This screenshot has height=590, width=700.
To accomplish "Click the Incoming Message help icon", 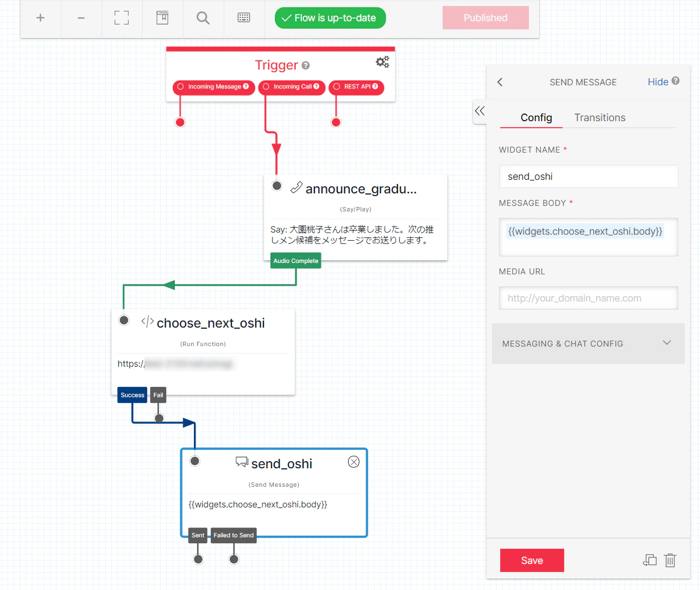I will pyautogui.click(x=246, y=86).
